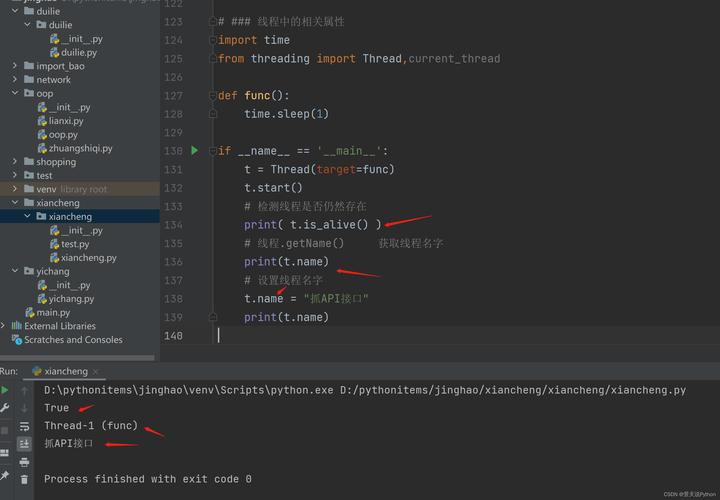The image size is (720, 500).
Task: Click Python icon of xiancheng.py
Action: click(x=55, y=258)
